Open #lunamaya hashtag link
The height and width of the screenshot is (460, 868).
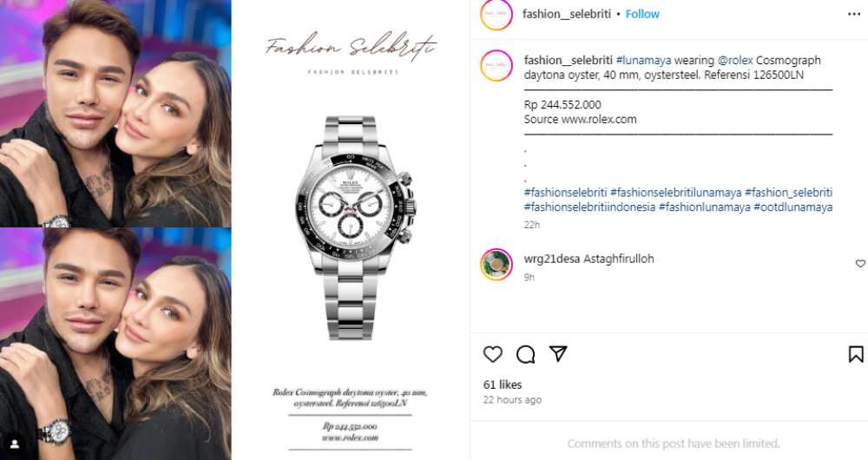click(x=643, y=61)
